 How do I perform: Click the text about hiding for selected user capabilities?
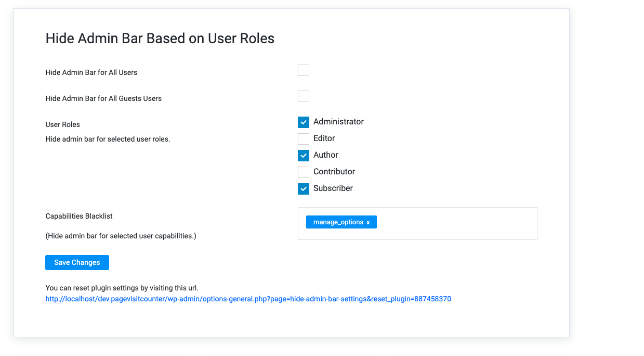point(121,236)
